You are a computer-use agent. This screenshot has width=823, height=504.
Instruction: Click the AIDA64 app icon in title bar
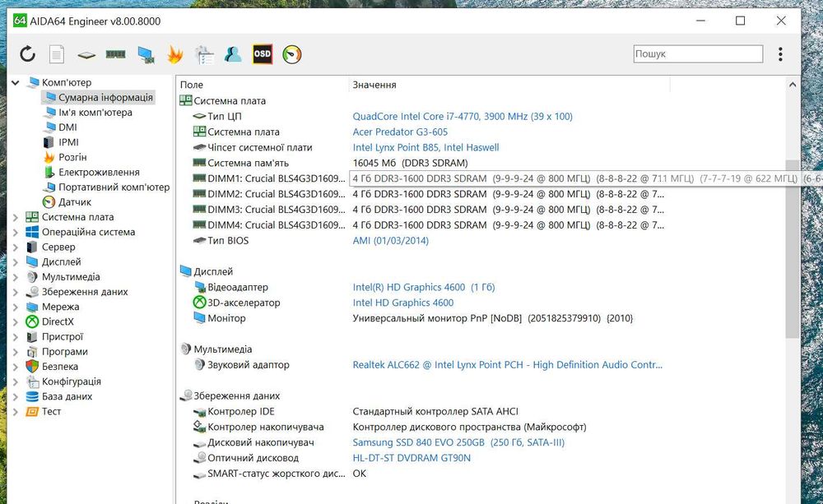click(x=20, y=21)
